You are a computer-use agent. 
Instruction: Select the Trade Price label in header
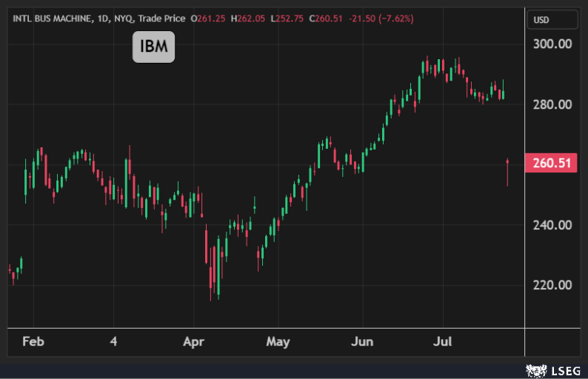163,18
